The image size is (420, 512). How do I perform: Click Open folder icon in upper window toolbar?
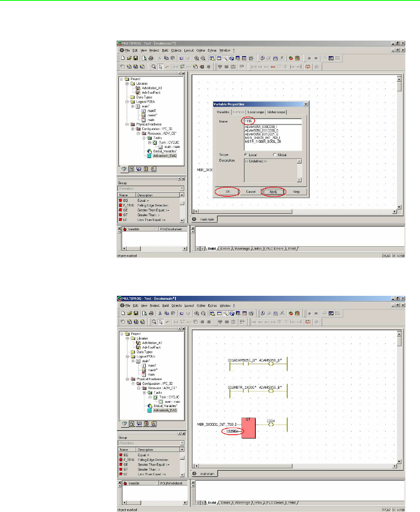(x=129, y=59)
